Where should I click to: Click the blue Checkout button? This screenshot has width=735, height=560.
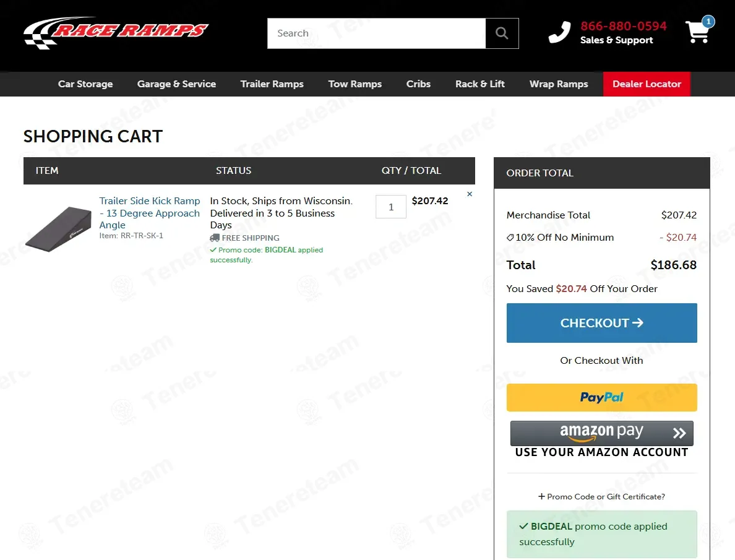601,323
